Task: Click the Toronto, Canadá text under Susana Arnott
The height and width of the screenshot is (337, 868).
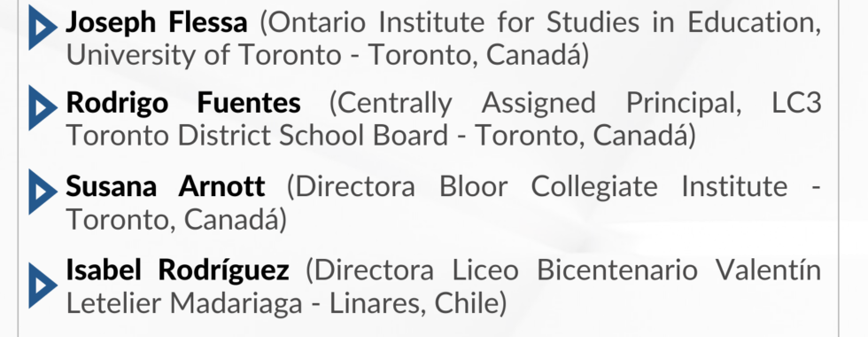Action: click(x=172, y=220)
